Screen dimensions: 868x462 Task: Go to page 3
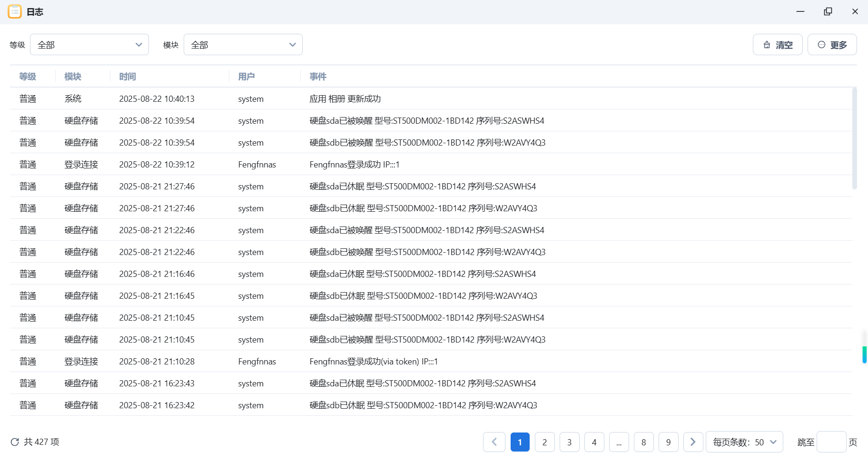[569, 442]
